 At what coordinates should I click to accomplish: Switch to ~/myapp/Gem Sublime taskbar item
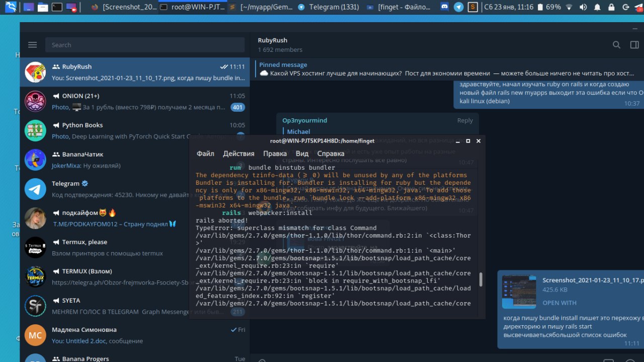[260, 7]
